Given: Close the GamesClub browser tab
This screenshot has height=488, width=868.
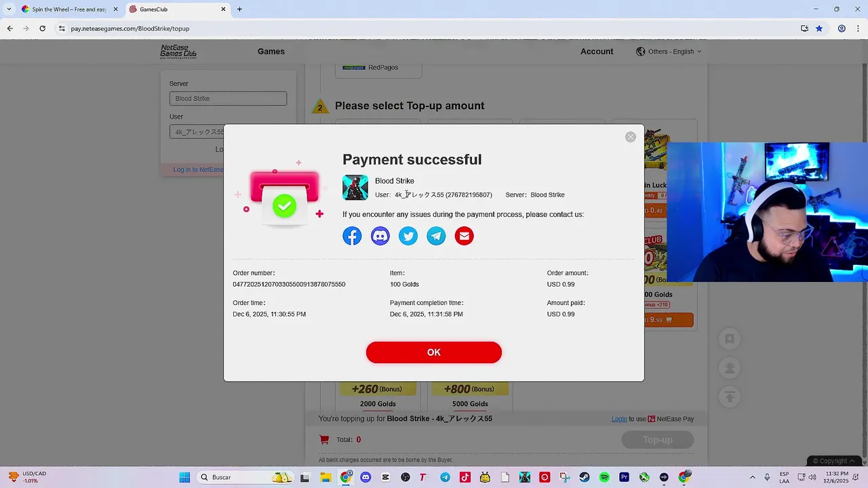Looking at the screenshot, I should tap(224, 9).
